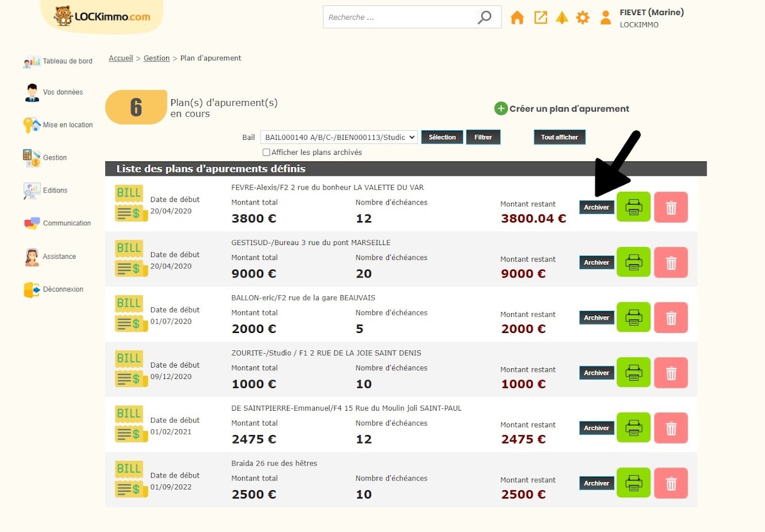765x532 pixels.
Task: Click the search magnifying glass icon
Action: point(485,17)
